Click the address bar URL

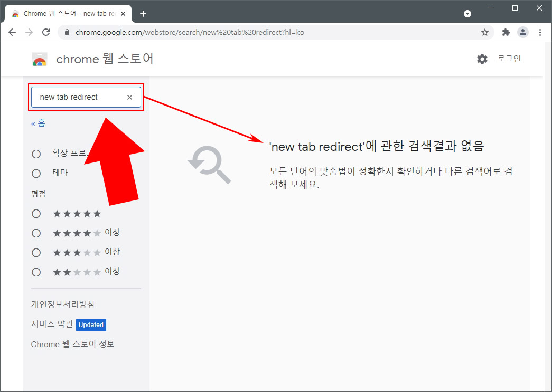tap(190, 32)
